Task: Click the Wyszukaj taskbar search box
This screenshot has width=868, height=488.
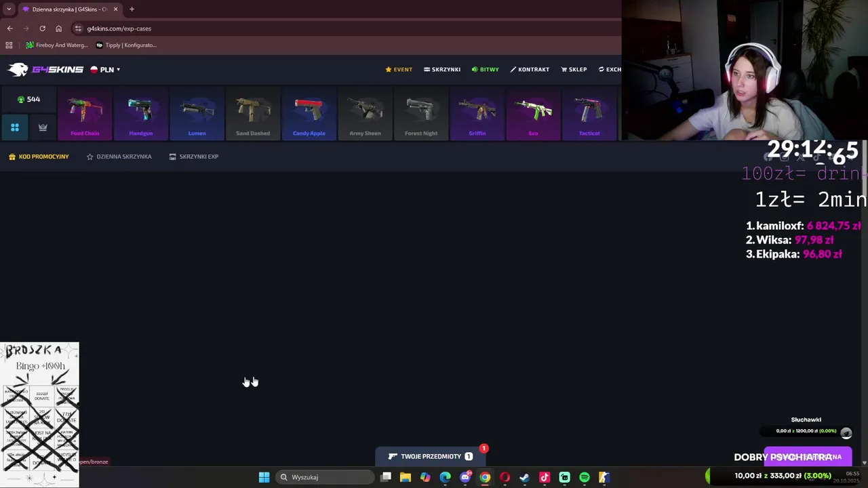Action: (x=325, y=477)
